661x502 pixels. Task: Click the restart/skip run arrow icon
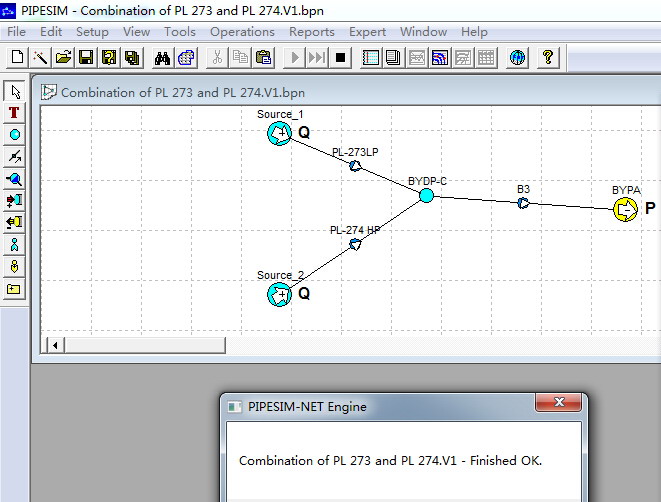(x=317, y=57)
